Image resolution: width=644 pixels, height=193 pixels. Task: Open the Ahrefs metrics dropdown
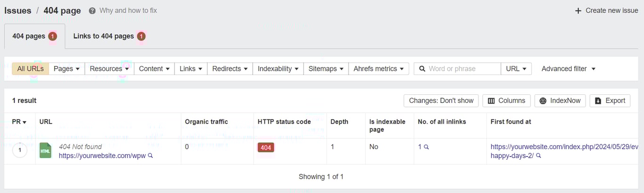379,69
